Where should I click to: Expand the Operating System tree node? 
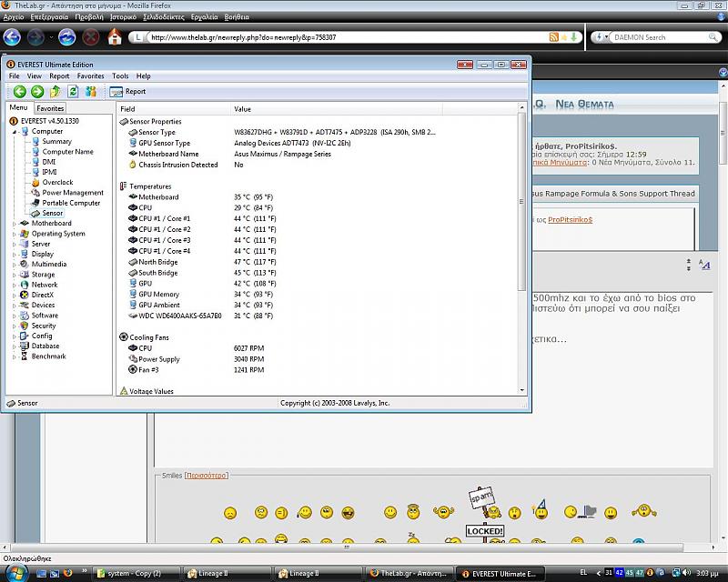coord(14,234)
